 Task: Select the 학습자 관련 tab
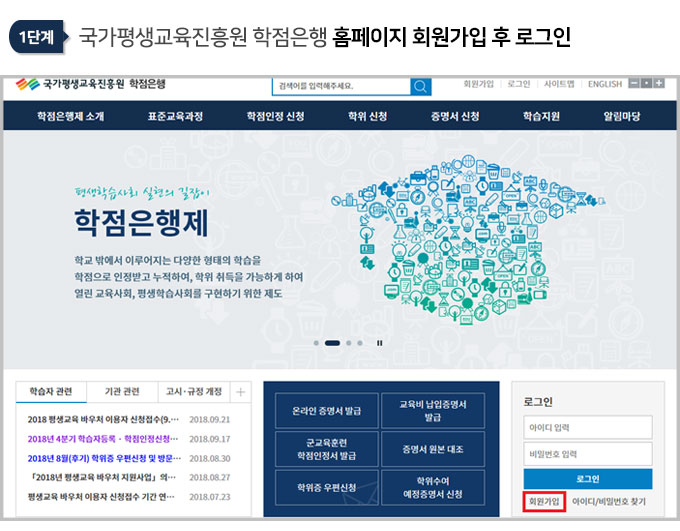tap(51, 392)
